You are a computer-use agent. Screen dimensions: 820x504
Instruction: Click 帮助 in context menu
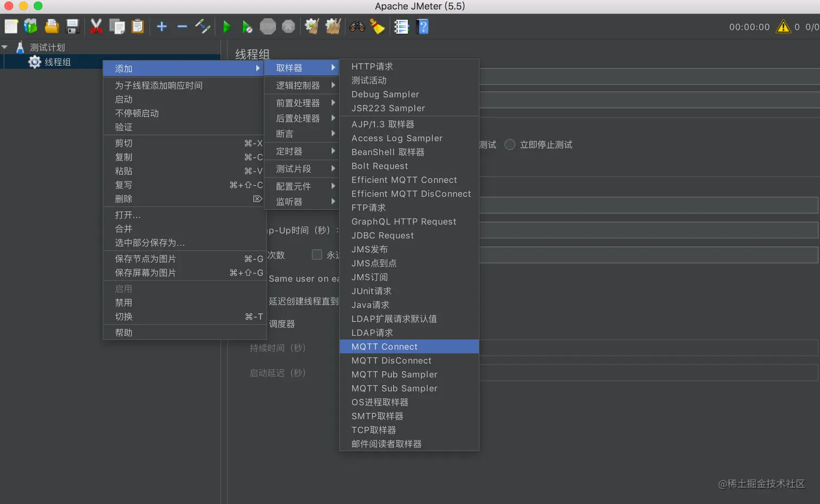click(x=183, y=332)
